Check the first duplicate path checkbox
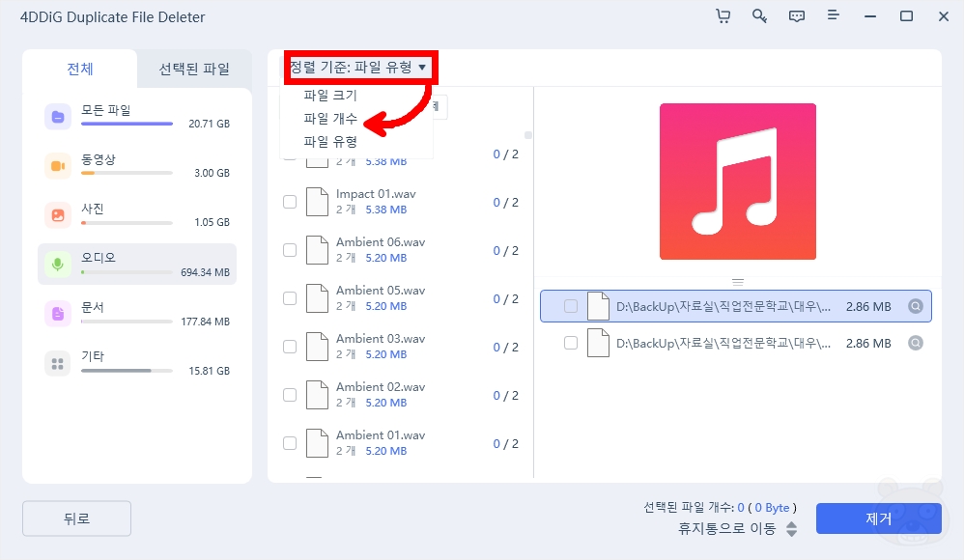The width and height of the screenshot is (964, 560). (x=571, y=306)
